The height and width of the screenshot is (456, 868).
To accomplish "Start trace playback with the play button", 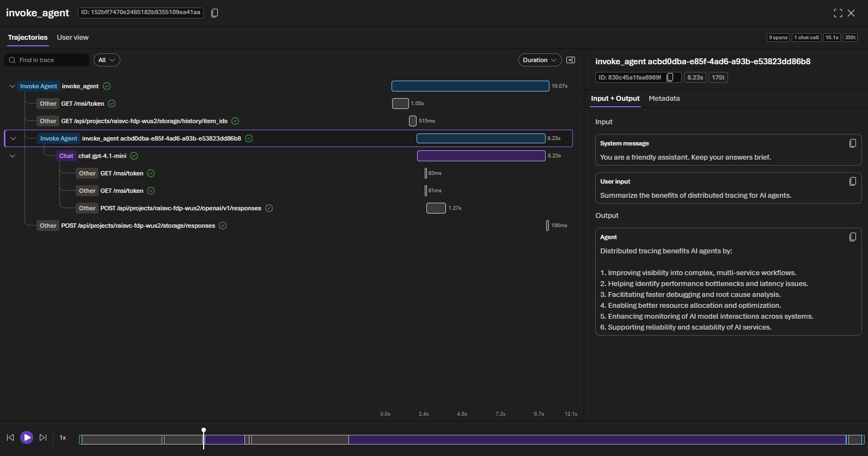I will pyautogui.click(x=27, y=437).
